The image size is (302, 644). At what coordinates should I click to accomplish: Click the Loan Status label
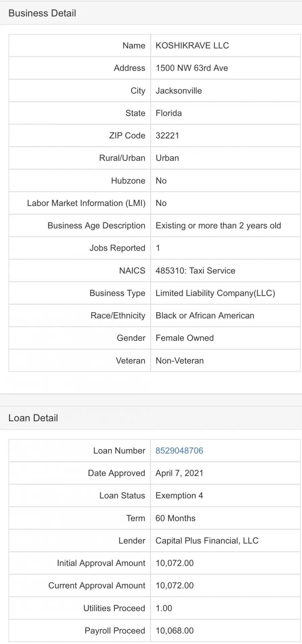(122, 495)
